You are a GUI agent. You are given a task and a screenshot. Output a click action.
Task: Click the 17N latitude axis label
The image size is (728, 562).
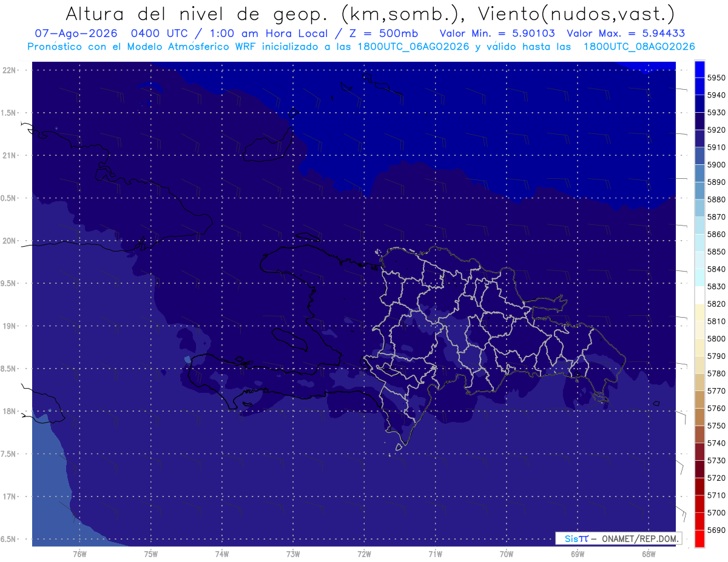click(10, 497)
